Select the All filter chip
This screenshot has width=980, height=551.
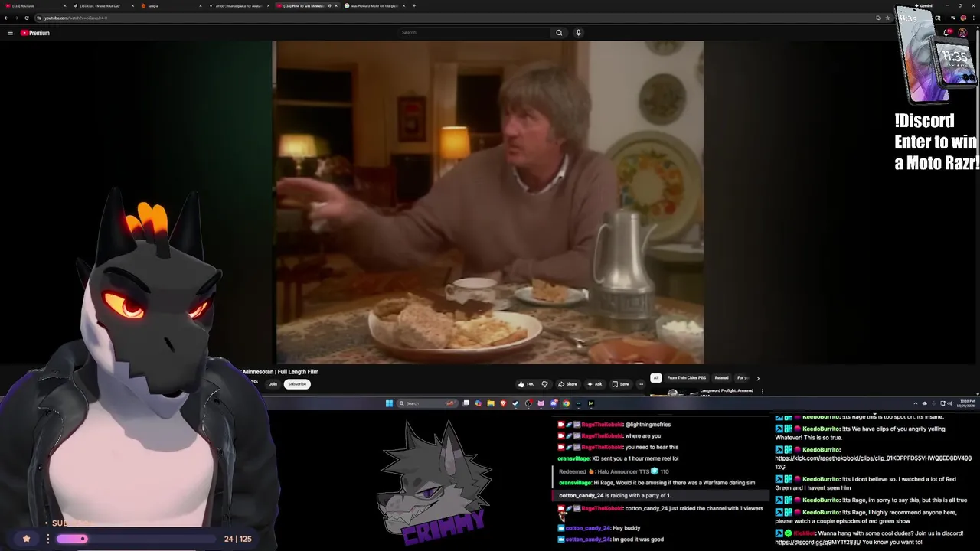point(655,378)
